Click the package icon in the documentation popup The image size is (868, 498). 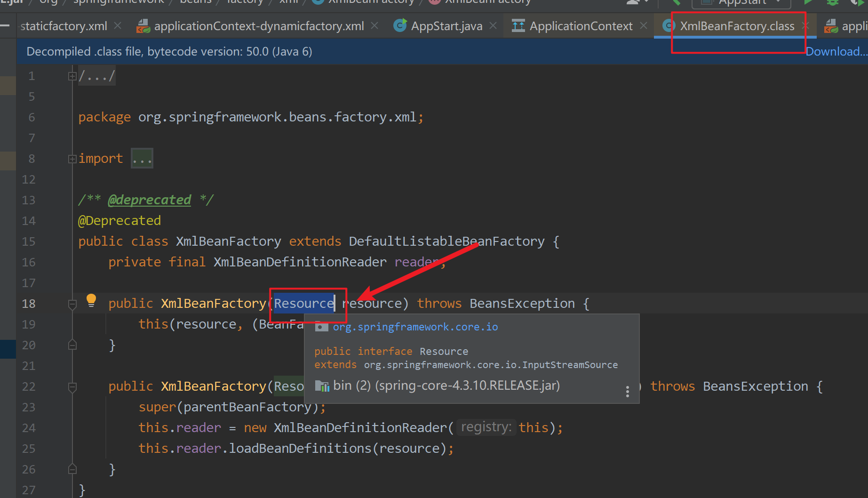[x=321, y=327]
